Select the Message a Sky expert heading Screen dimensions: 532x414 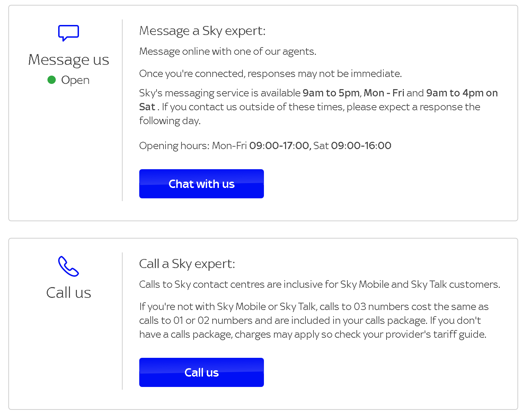(202, 31)
